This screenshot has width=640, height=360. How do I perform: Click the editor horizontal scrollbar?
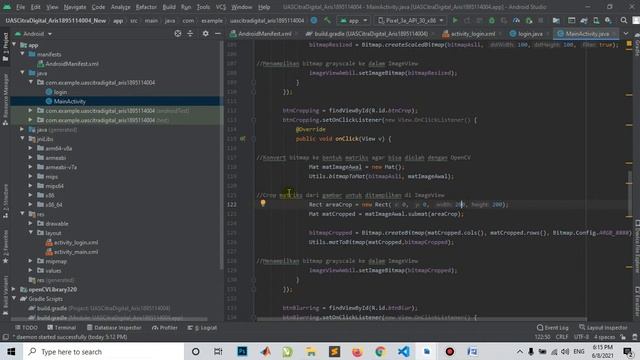(x=422, y=319)
